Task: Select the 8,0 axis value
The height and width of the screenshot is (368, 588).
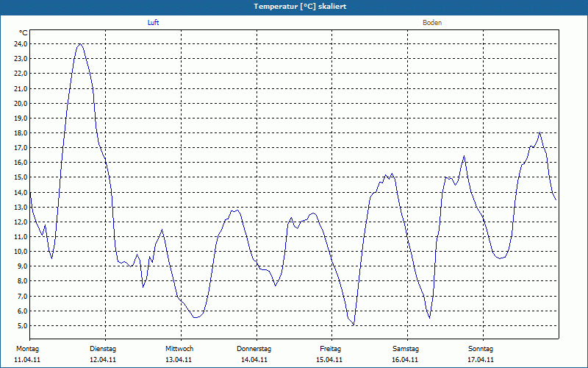Action: pyautogui.click(x=22, y=281)
